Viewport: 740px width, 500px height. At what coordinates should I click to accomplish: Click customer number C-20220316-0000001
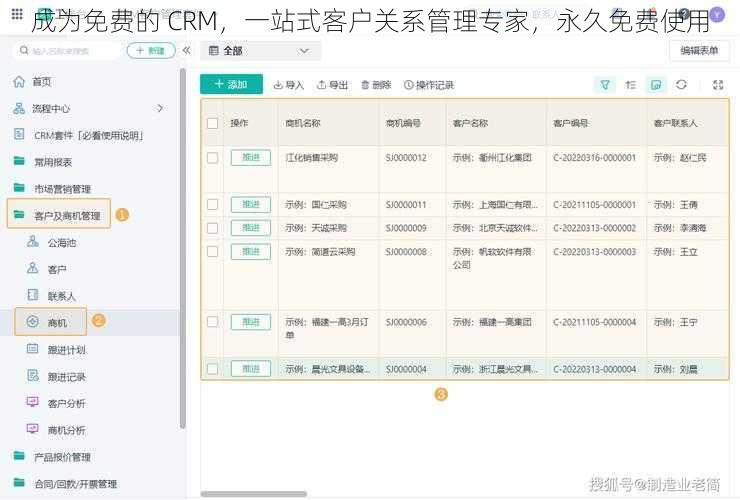coord(595,158)
